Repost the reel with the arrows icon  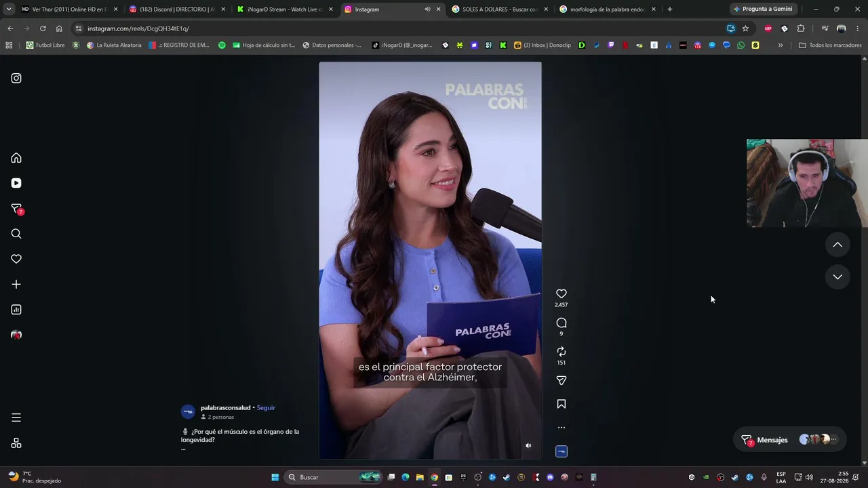point(561,352)
